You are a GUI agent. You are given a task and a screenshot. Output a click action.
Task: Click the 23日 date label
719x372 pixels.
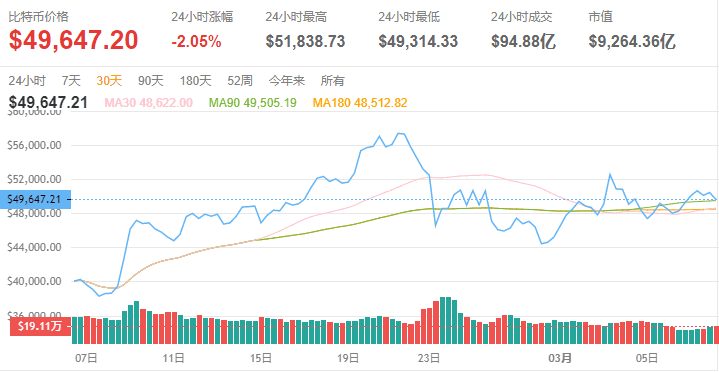tap(430, 357)
